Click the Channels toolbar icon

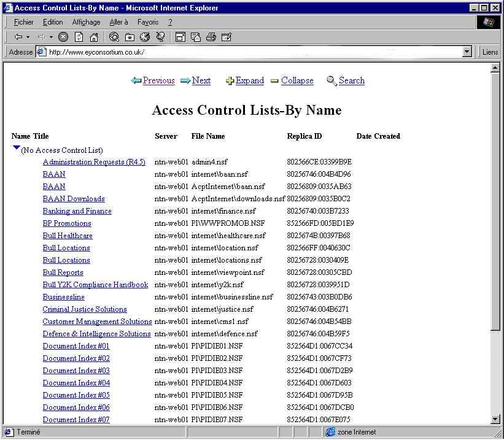tap(160, 37)
